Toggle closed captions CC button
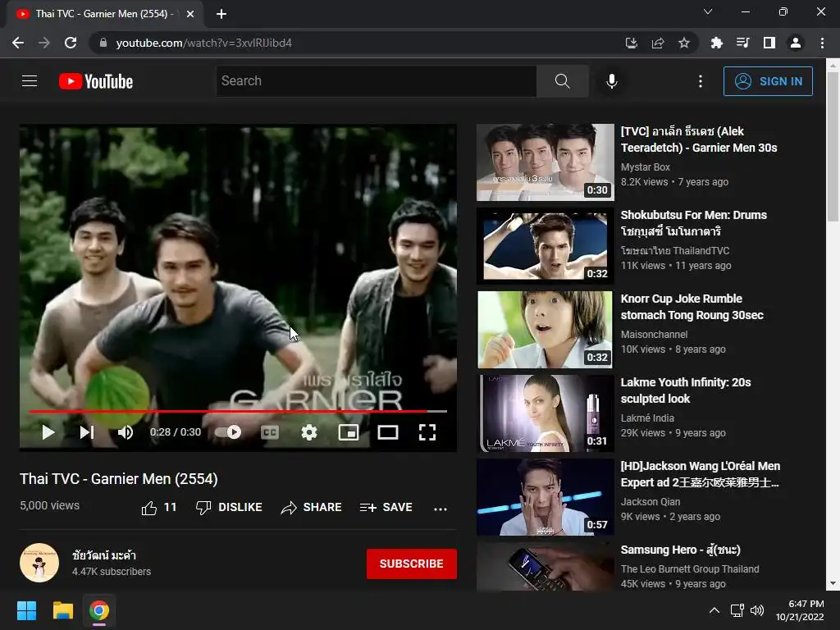Image resolution: width=840 pixels, height=630 pixels. [x=269, y=432]
